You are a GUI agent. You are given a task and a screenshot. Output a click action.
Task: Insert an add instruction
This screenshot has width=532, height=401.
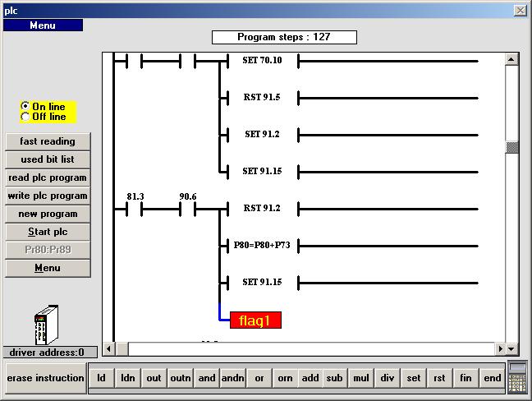[310, 378]
